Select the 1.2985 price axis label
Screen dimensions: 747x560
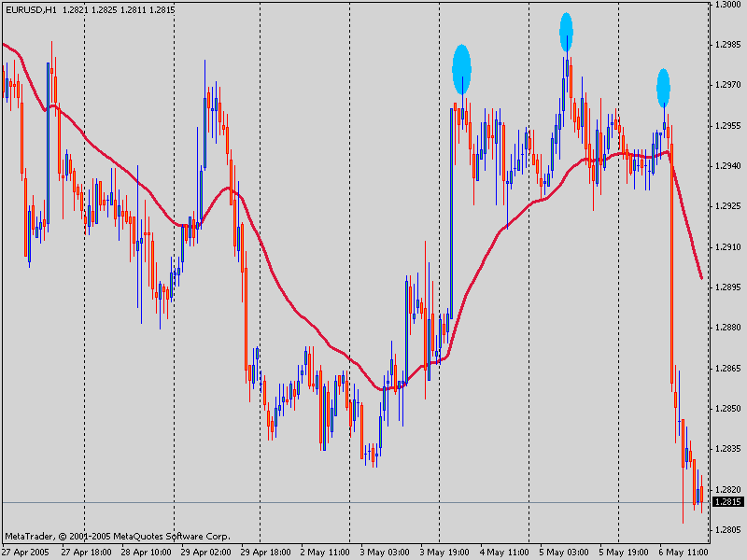tap(728, 45)
